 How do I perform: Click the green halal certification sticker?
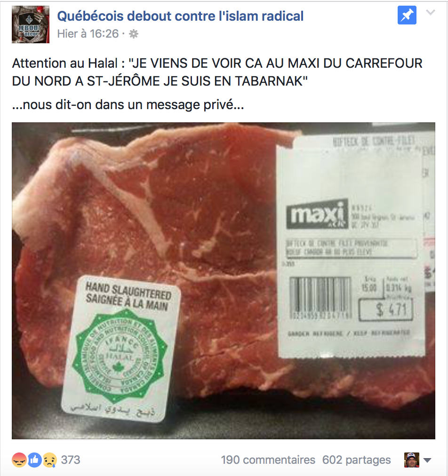(x=121, y=349)
